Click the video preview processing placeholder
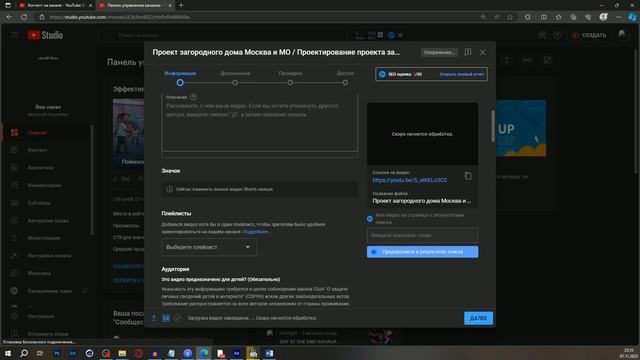Screen dimensions: 640x360 [x=422, y=134]
